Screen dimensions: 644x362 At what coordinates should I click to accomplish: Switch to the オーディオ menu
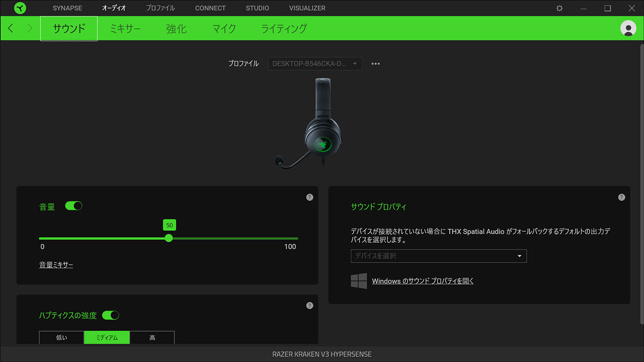114,8
